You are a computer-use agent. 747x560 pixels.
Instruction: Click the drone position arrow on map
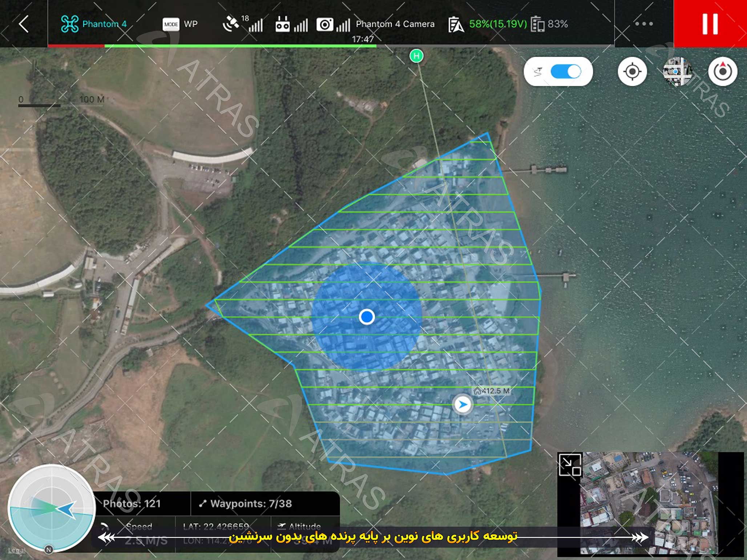coord(463,404)
